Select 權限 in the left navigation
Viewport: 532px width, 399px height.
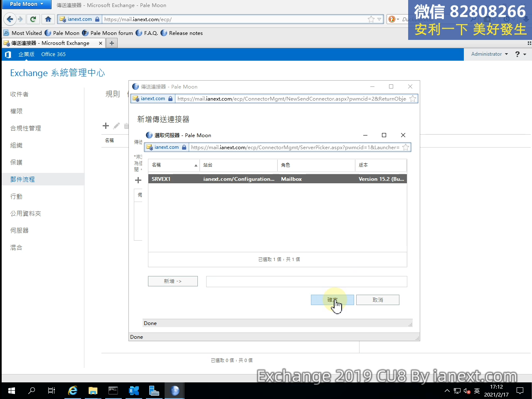(17, 111)
